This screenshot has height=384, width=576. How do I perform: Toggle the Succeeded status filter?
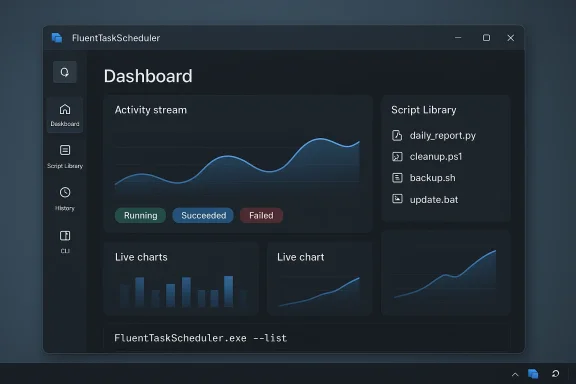(x=203, y=215)
